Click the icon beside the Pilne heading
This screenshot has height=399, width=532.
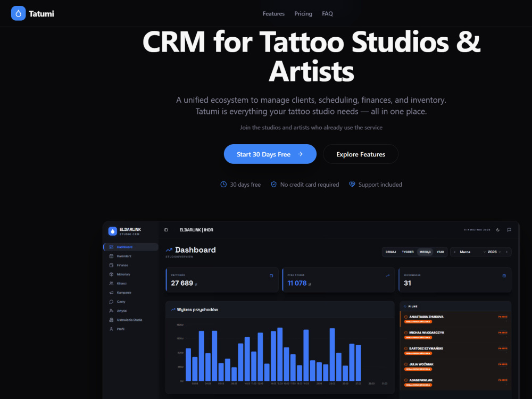(405, 306)
